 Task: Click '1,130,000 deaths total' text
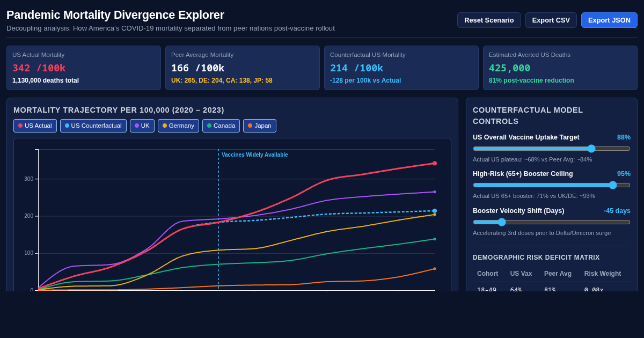(x=46, y=80)
